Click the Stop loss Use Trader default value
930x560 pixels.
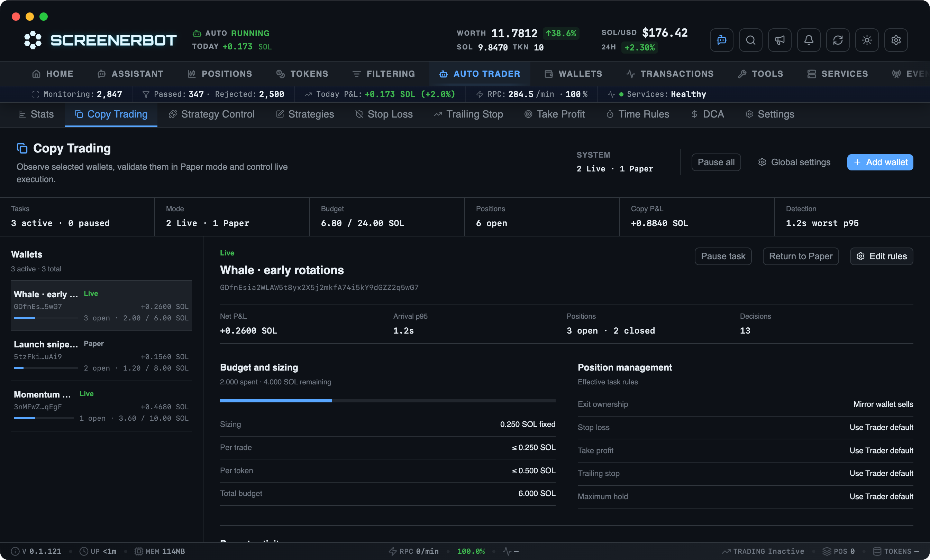click(x=881, y=427)
